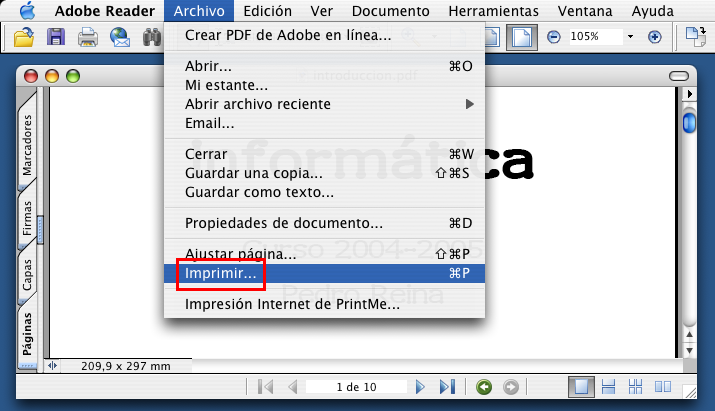Click the vertical scrollbar down arrow
Viewport: 715px width, 411px height.
pos(689,350)
